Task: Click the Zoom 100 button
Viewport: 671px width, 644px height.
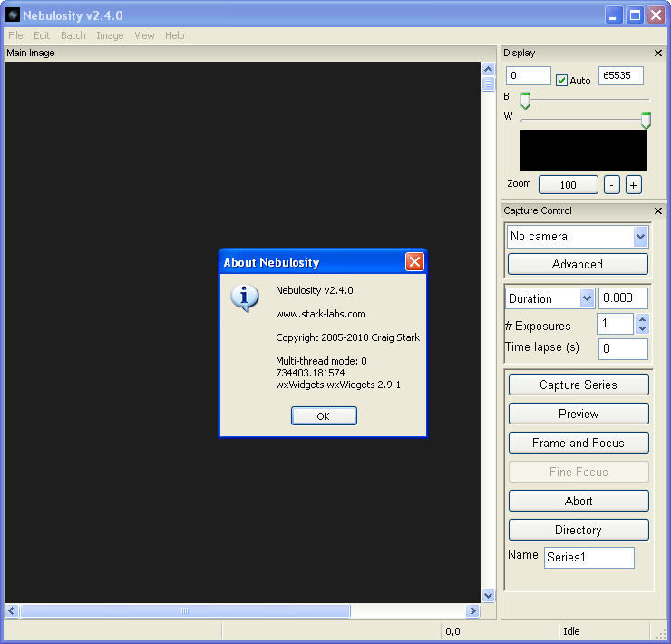Action: (569, 185)
